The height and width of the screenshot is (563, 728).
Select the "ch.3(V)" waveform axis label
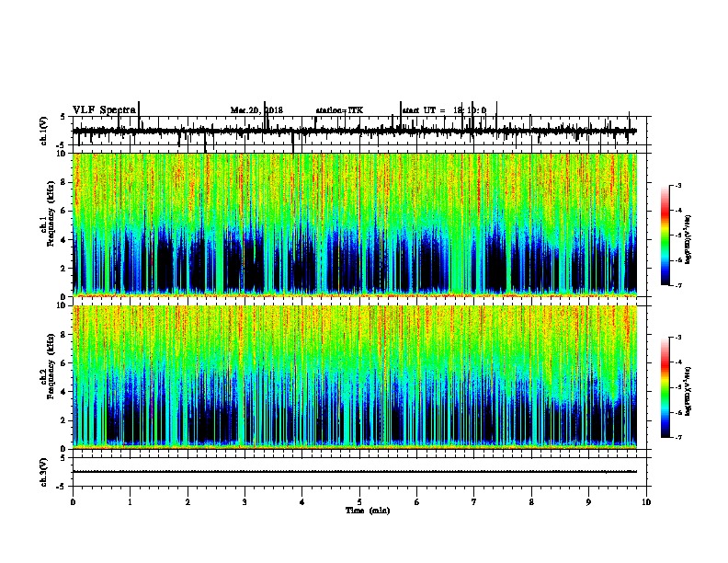point(43,472)
